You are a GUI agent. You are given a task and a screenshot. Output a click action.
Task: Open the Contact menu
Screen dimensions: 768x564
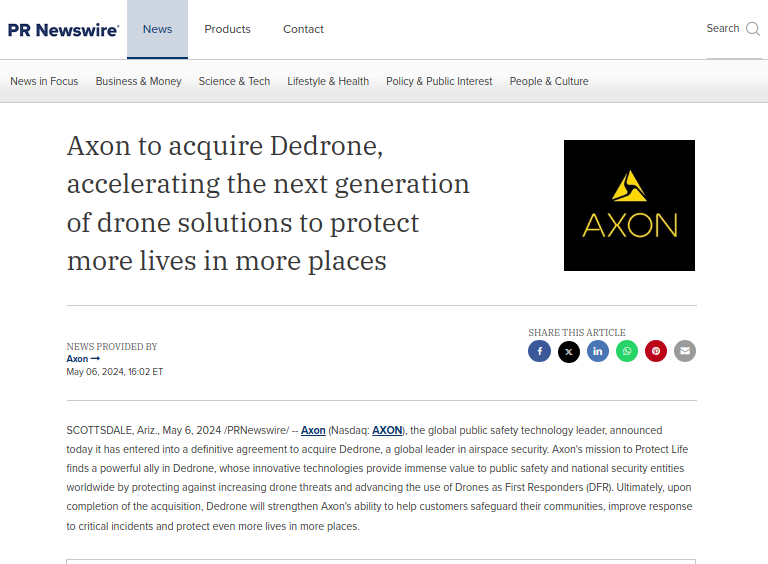(x=303, y=29)
